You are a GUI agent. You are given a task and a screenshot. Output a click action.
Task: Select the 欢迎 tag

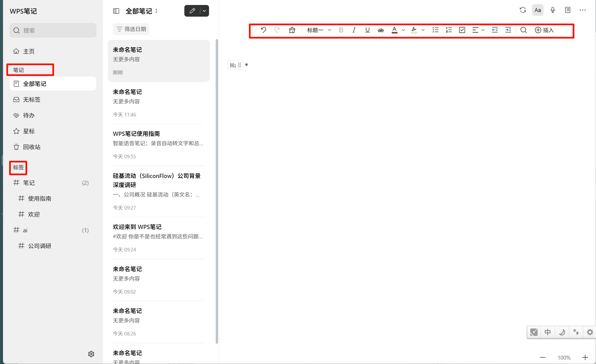53,214
